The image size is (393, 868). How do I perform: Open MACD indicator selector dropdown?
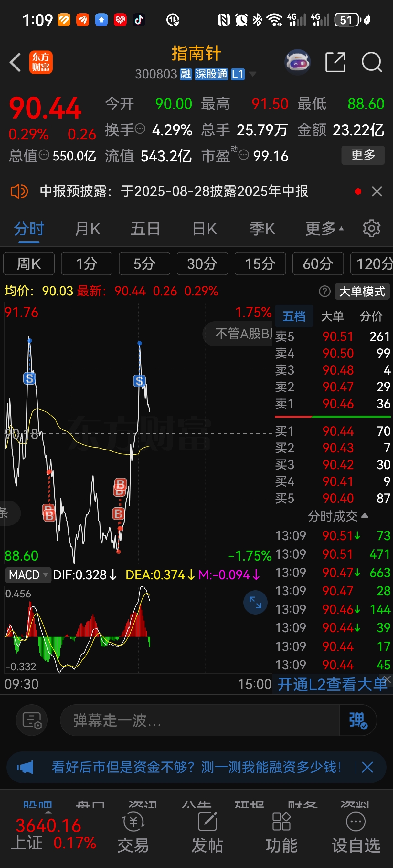(x=28, y=574)
